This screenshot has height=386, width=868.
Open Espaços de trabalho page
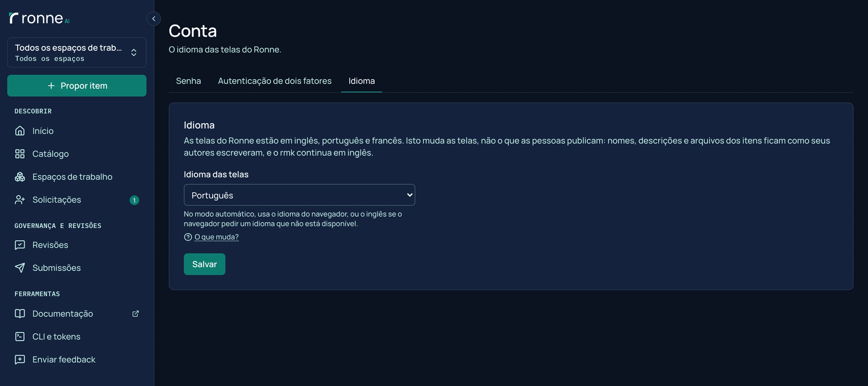click(77, 177)
